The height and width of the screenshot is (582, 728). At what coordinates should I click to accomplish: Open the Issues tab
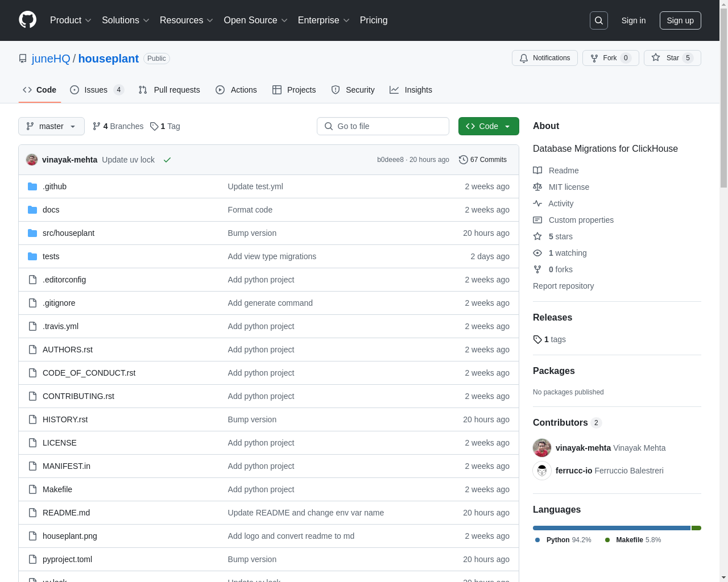tap(97, 90)
